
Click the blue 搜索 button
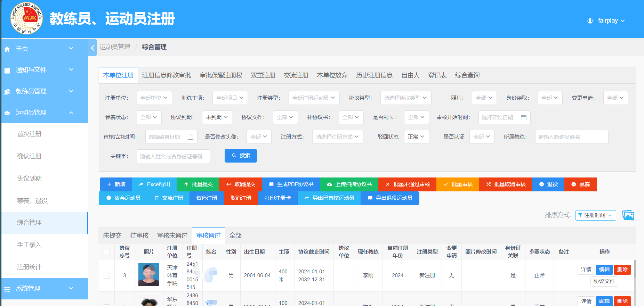coord(241,156)
